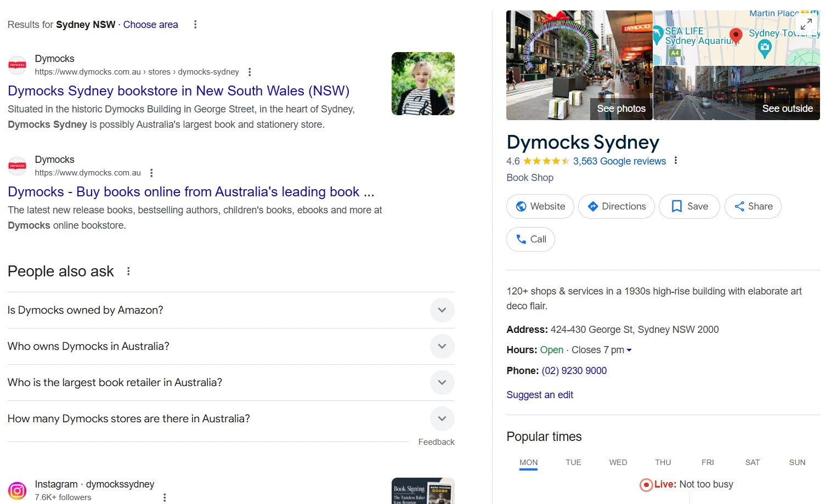This screenshot has height=504, width=831.
Task: Open the three-dot menu next to People also ask
Action: [128, 270]
